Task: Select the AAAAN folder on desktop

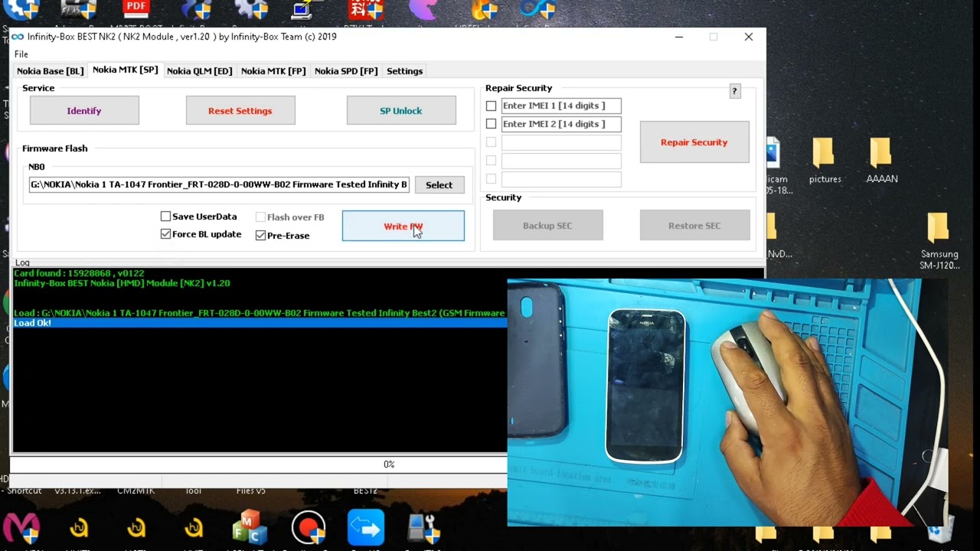Action: (x=882, y=160)
